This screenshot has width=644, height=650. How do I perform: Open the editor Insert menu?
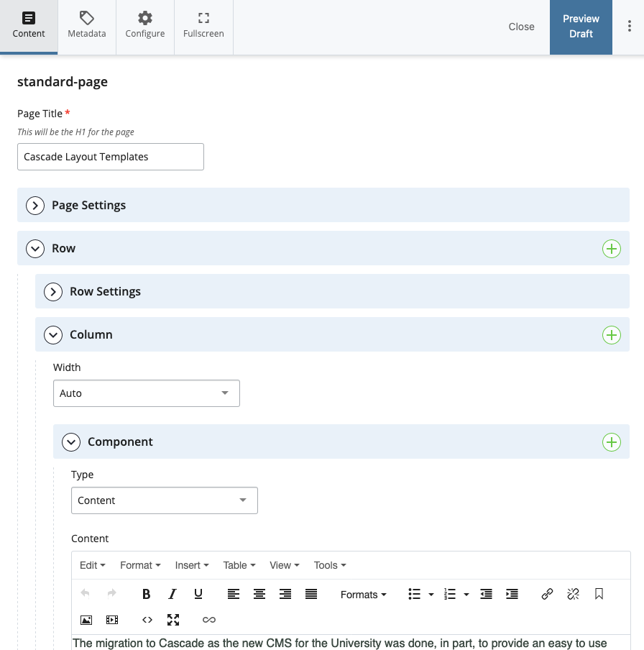[192, 565]
